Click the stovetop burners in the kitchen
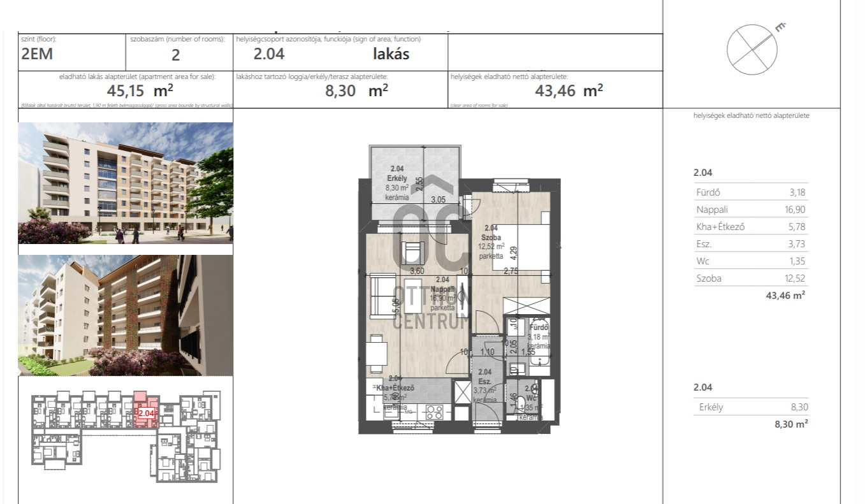The height and width of the screenshot is (504, 865). pos(434,412)
